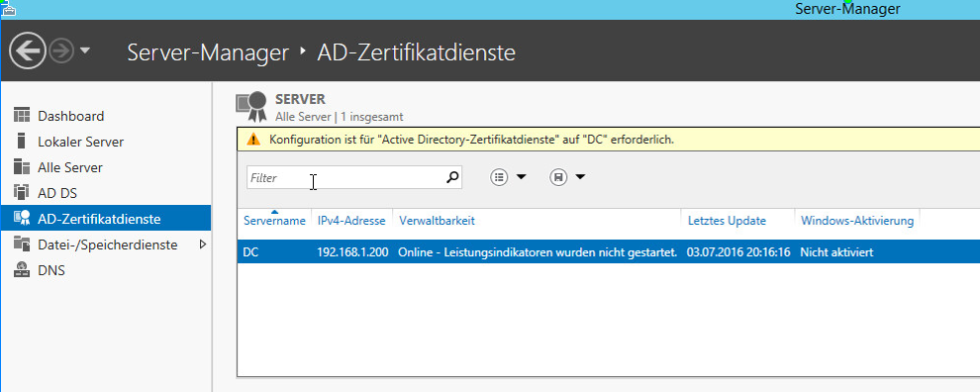Click the list criteria options icon
The image size is (980, 392).
(499, 177)
